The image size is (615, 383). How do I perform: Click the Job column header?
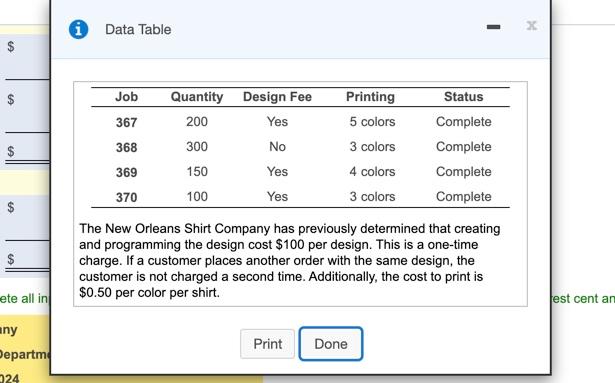(126, 97)
